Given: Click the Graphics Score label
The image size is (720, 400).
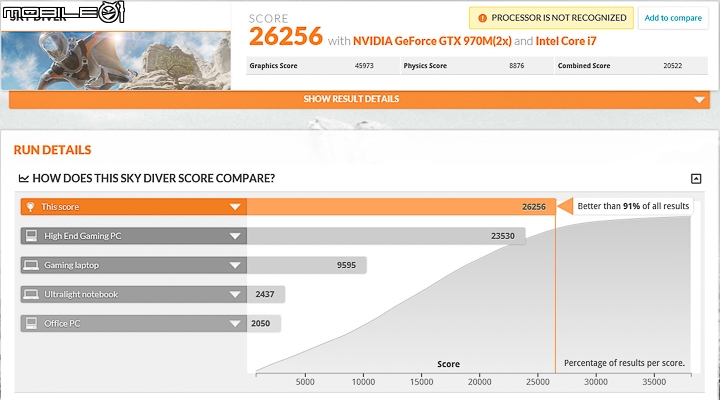Looking at the screenshot, I should coord(273,66).
